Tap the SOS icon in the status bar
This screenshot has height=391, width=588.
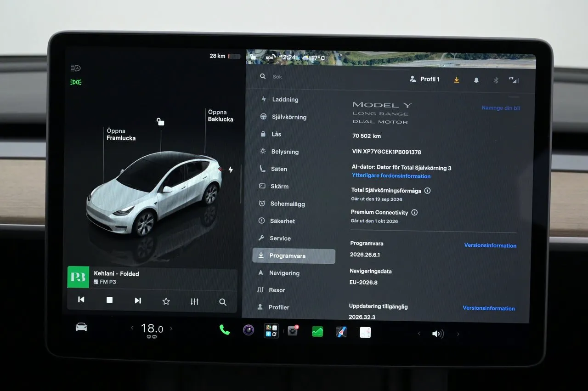click(271, 57)
